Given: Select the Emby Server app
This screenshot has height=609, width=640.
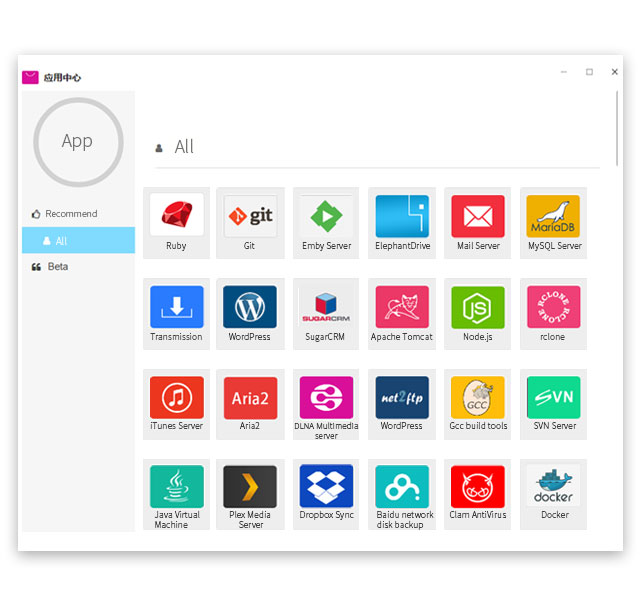Looking at the screenshot, I should pos(326,223).
